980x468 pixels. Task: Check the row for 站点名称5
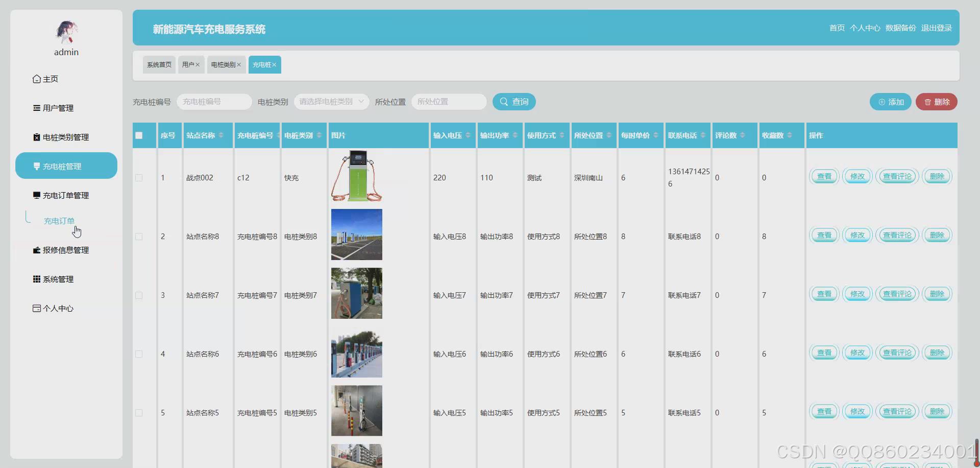[x=139, y=413]
